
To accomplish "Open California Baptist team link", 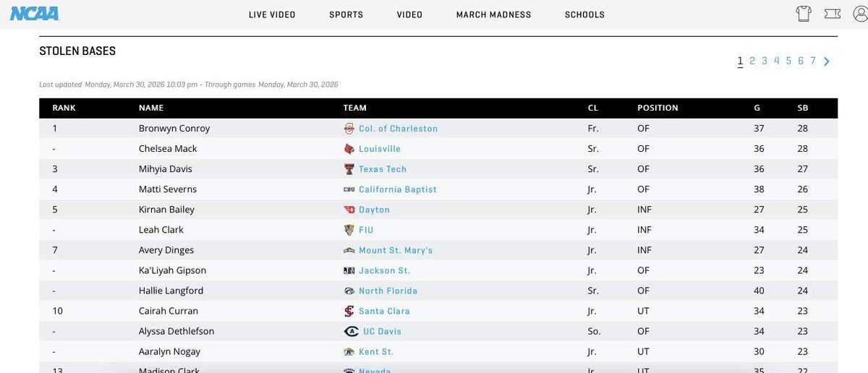I will pyautogui.click(x=398, y=189).
